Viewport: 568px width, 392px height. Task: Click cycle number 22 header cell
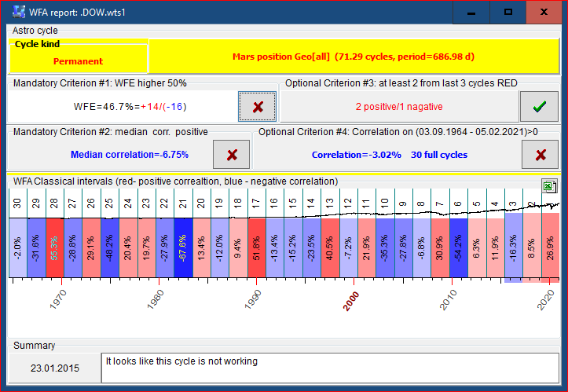[x=165, y=203]
